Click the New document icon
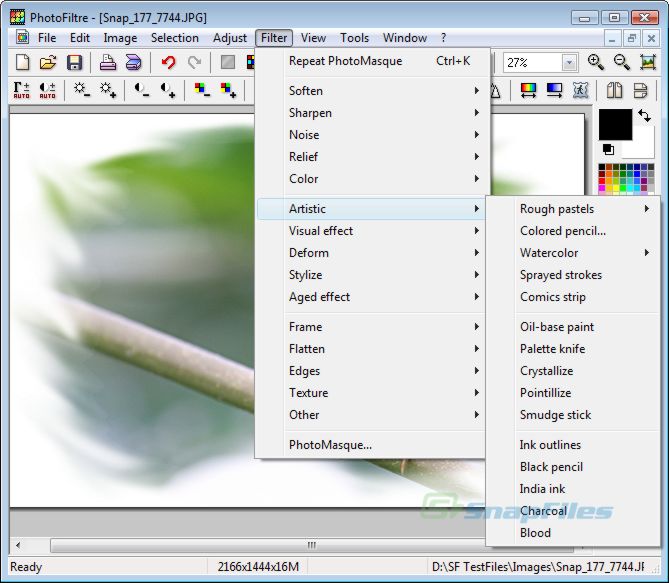This screenshot has height=583, width=669. coord(23,62)
